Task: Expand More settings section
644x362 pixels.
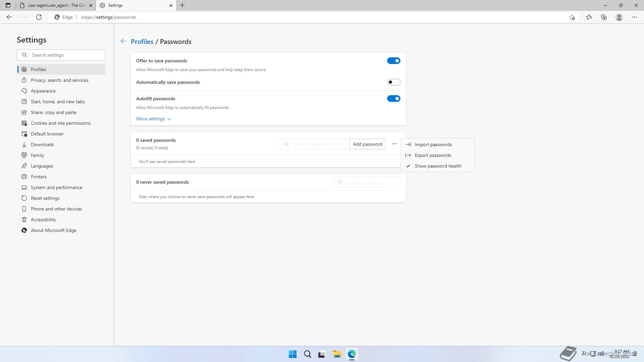Action: 154,119
